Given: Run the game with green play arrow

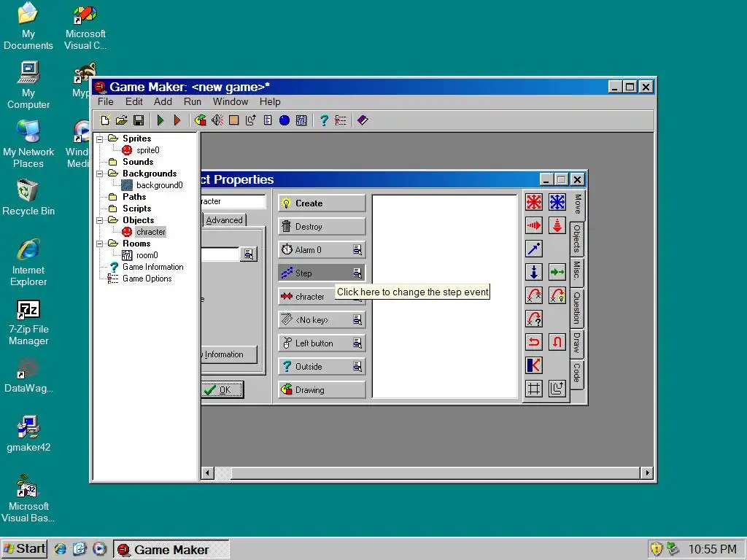Looking at the screenshot, I should (x=160, y=120).
